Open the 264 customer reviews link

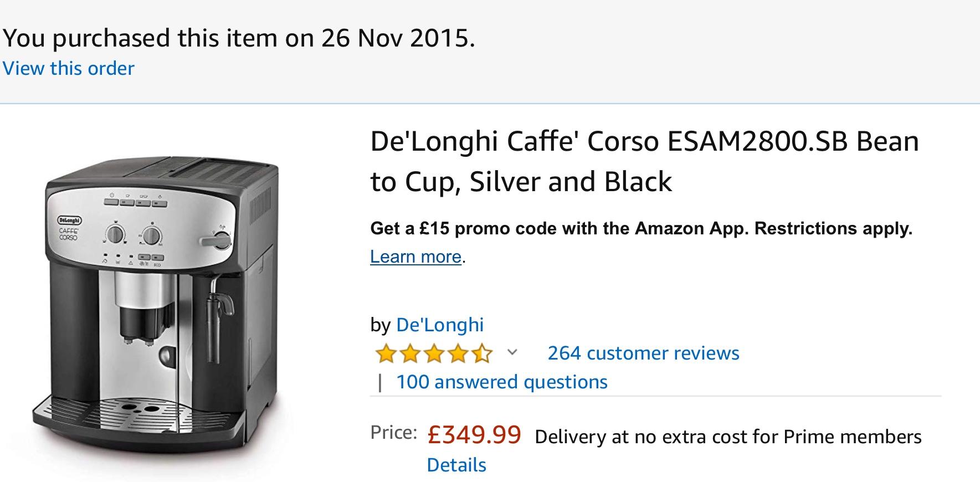pyautogui.click(x=643, y=353)
